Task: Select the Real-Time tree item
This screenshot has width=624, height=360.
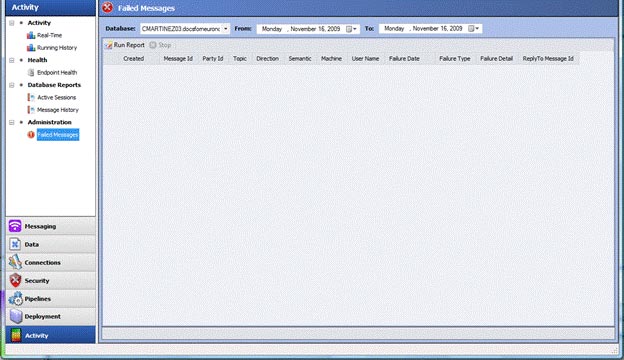Action: (x=49, y=35)
